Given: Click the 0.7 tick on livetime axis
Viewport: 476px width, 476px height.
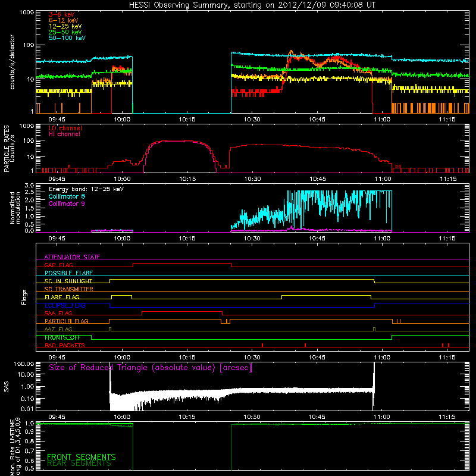Looking at the screenshot, I should pyautogui.click(x=29, y=451).
